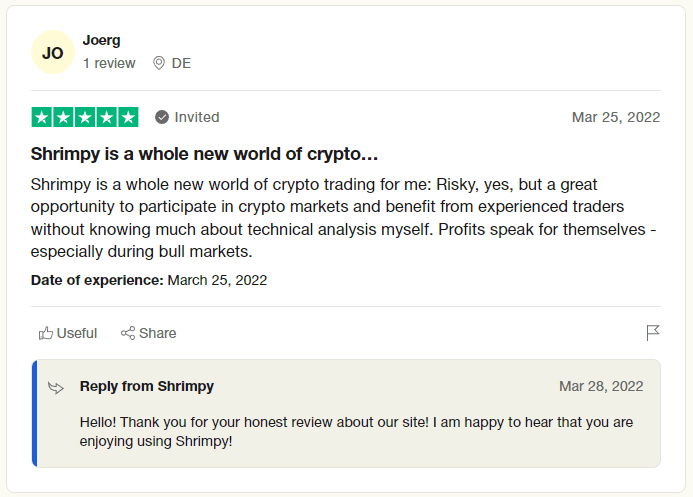Share this review
Viewport: 693px width, 497px height.
click(148, 333)
